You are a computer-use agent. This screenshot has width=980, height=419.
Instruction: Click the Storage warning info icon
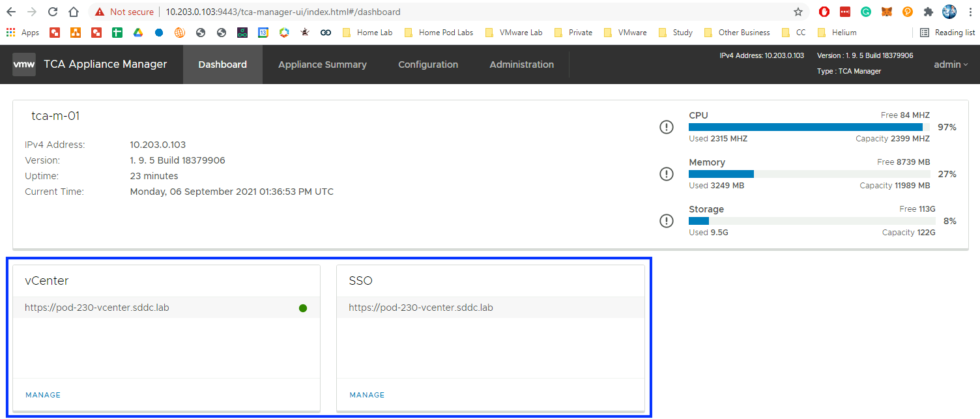click(666, 221)
